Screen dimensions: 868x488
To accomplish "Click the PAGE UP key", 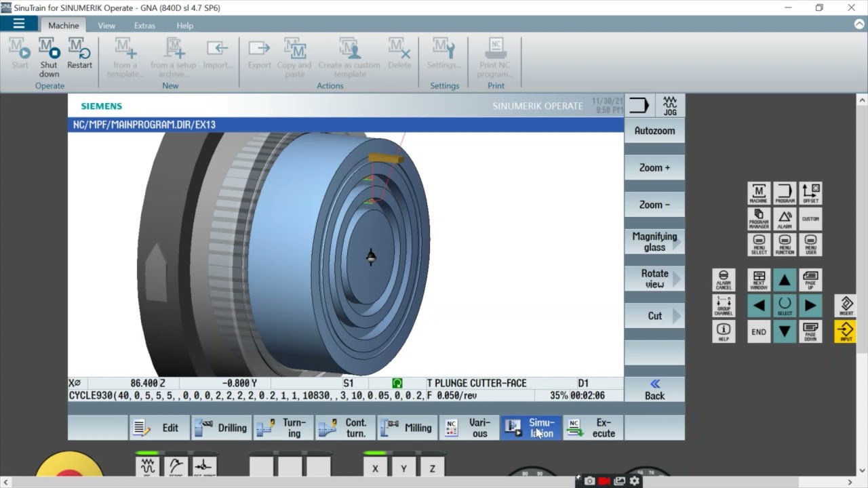I will (x=810, y=280).
